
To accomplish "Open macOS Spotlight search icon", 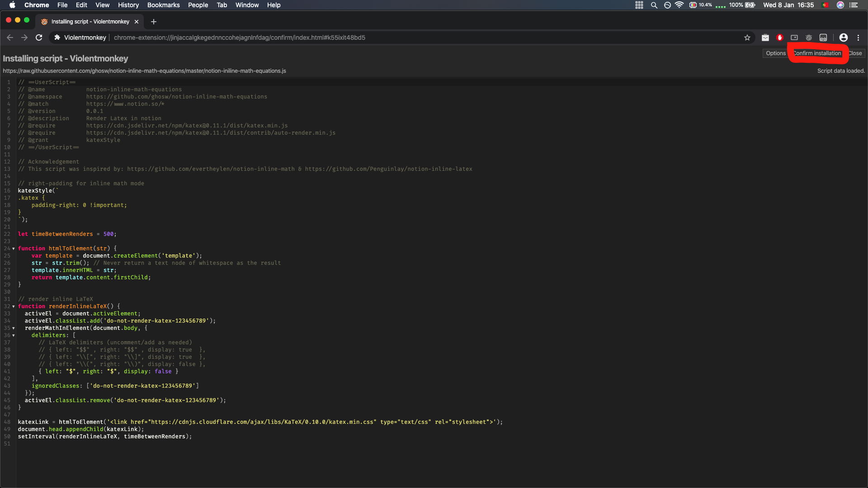I will 654,5.
